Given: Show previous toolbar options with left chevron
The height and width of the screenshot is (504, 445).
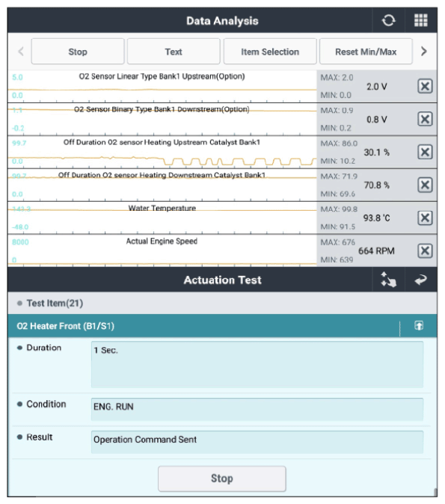Looking at the screenshot, I should point(21,52).
